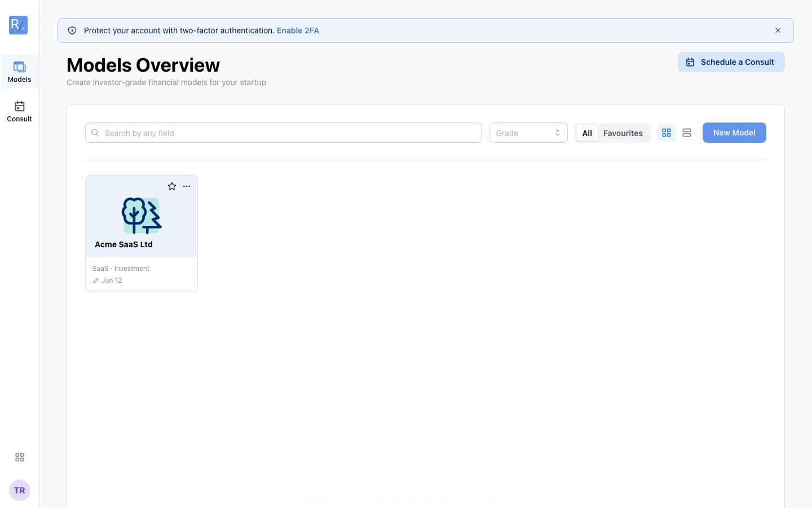Click the magnifier icon in search box
This screenshot has height=508, width=812.
pyautogui.click(x=95, y=133)
